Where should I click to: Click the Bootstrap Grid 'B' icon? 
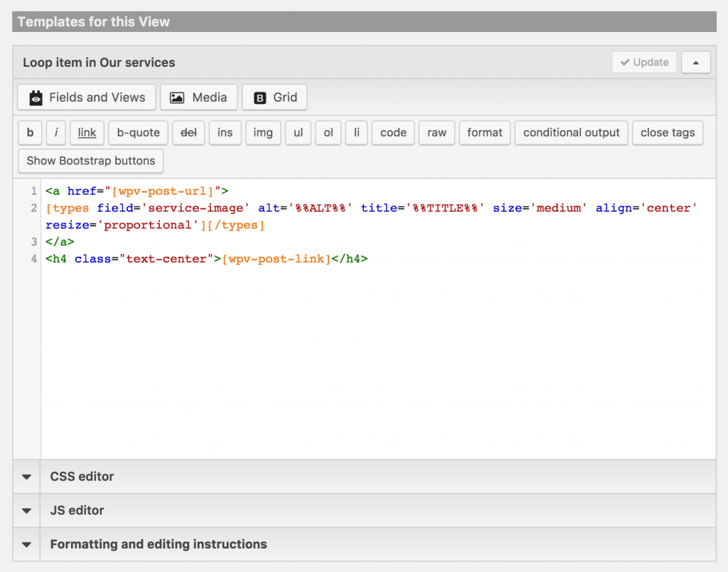point(260,97)
